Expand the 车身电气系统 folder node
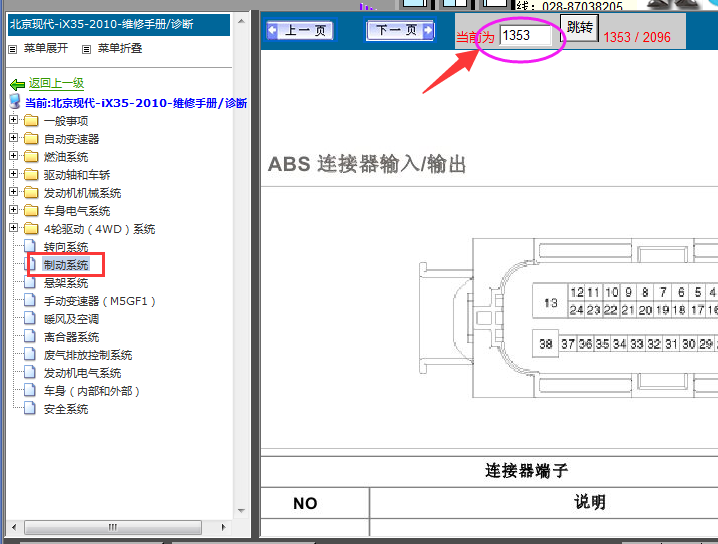This screenshot has height=544, width=718. [x=13, y=210]
